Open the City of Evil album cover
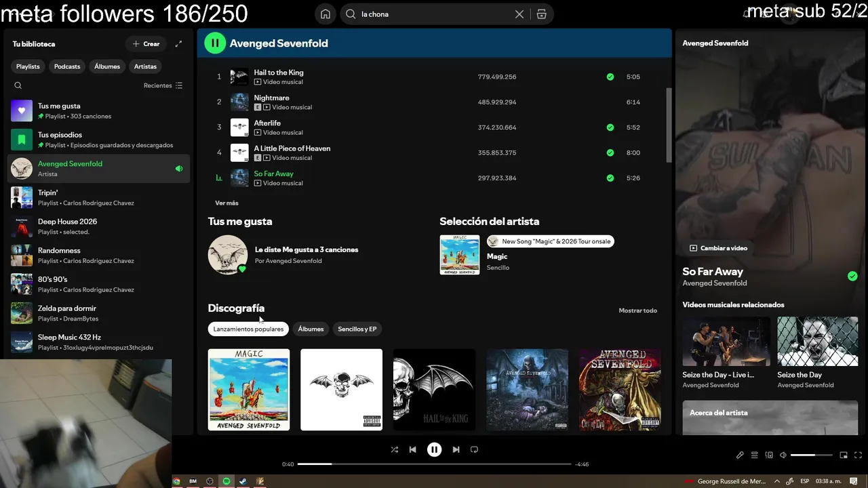Viewport: 868px width, 488px height. 620,390
